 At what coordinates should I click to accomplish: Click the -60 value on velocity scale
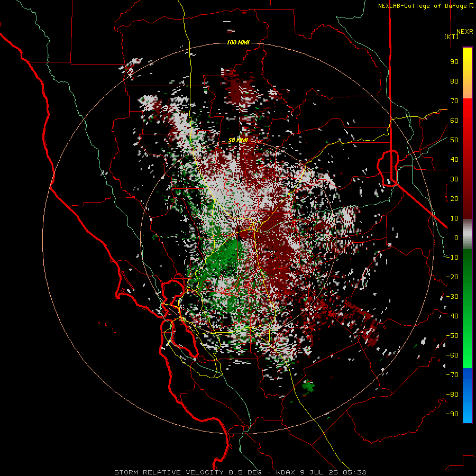[x=452, y=355]
